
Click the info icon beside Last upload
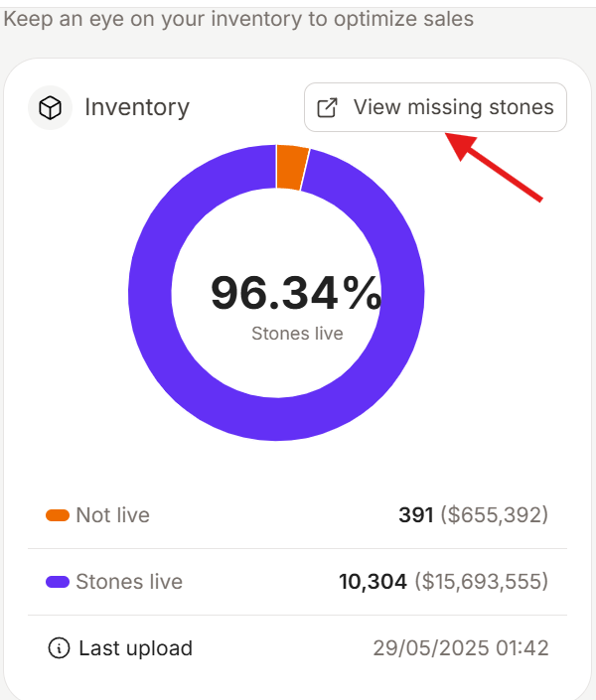coord(59,647)
